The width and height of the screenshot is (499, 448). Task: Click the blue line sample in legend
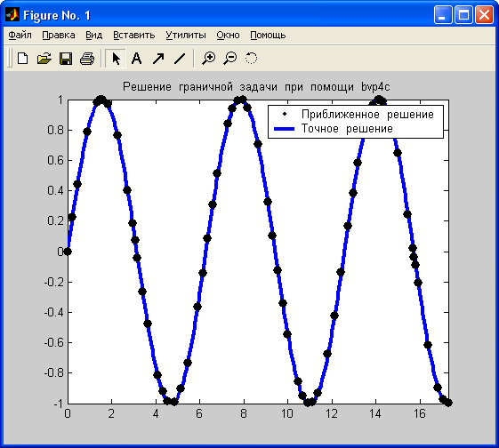[284, 129]
